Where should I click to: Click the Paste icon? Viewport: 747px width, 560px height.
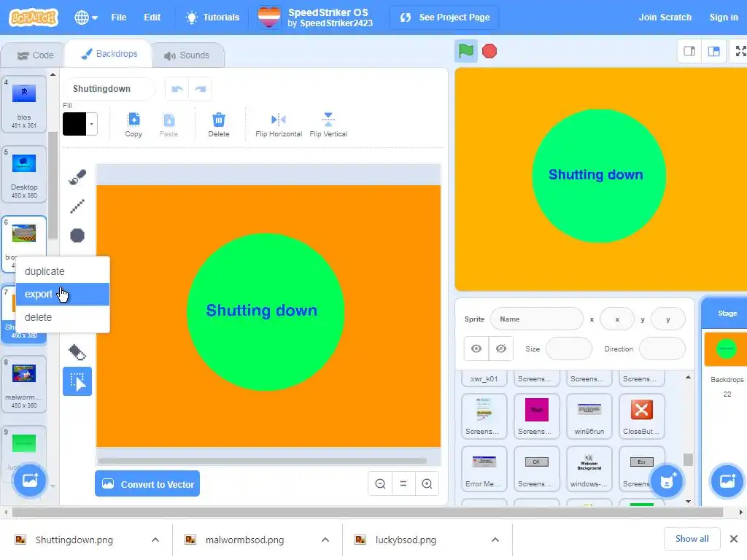(169, 125)
